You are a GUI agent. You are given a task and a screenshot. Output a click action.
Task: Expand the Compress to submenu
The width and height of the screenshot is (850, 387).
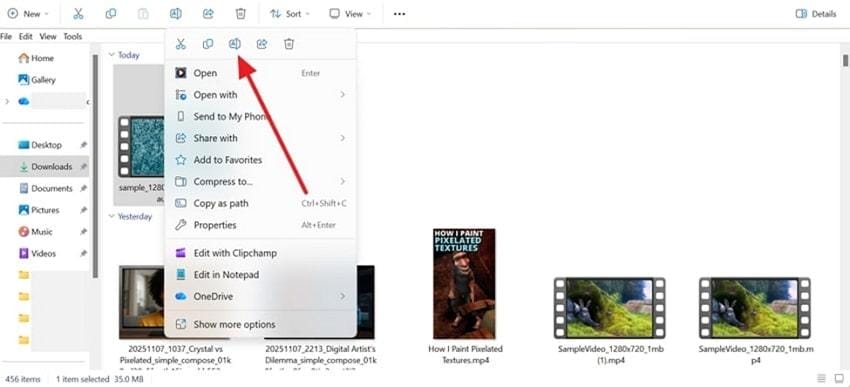[260, 182]
